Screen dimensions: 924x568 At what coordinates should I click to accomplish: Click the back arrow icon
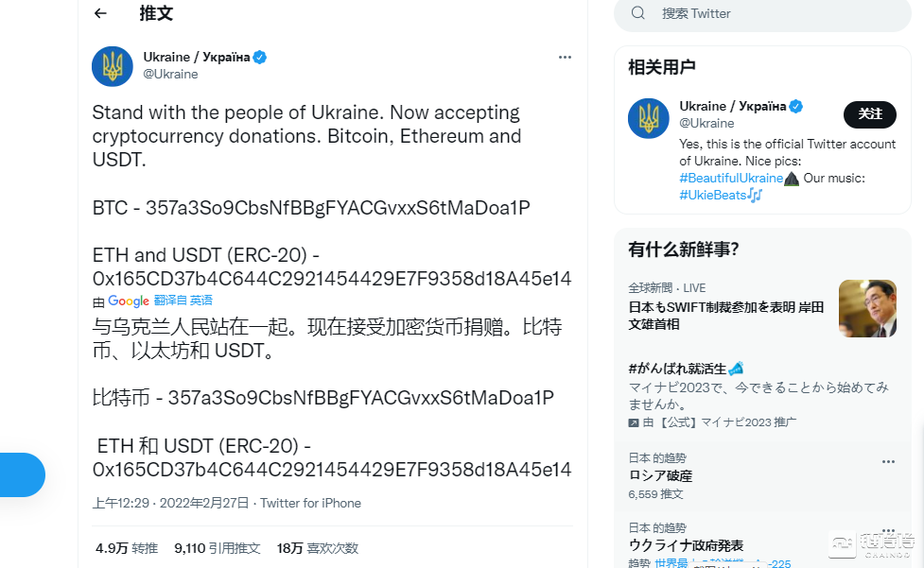100,13
